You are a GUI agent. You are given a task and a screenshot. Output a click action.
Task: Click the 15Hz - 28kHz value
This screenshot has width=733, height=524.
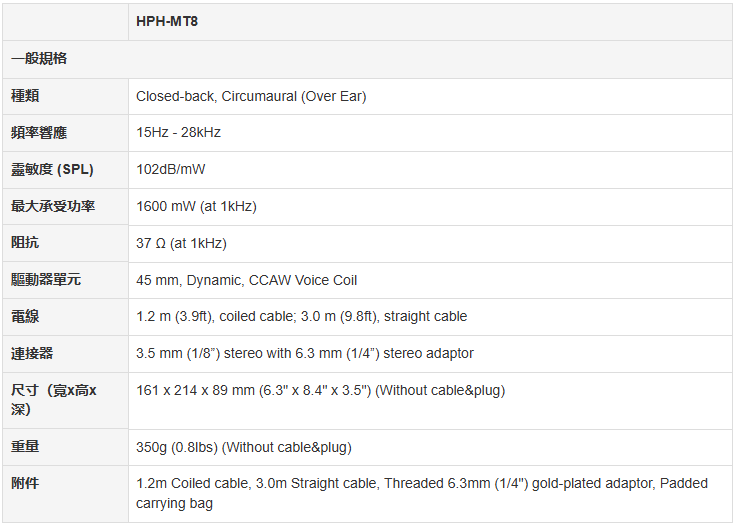tap(179, 133)
